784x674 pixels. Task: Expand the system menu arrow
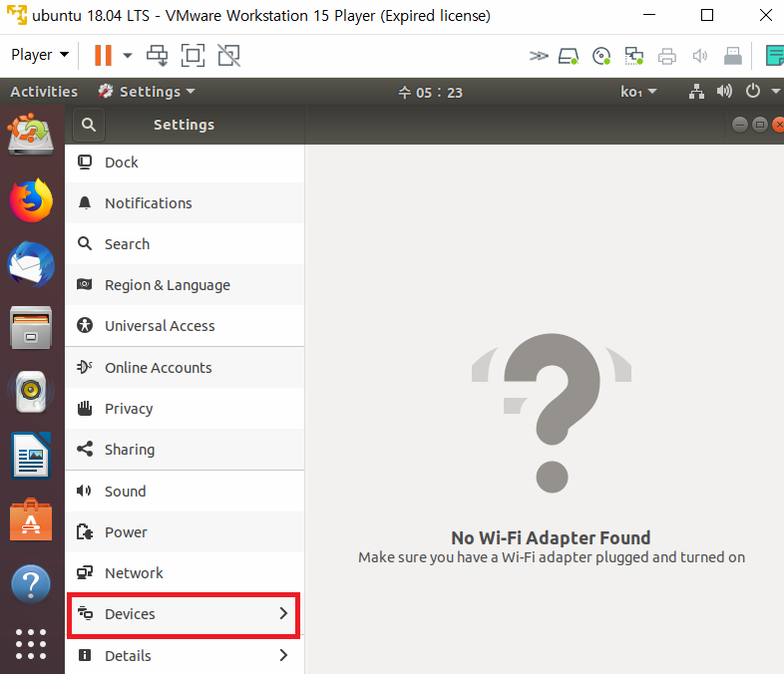point(776,92)
